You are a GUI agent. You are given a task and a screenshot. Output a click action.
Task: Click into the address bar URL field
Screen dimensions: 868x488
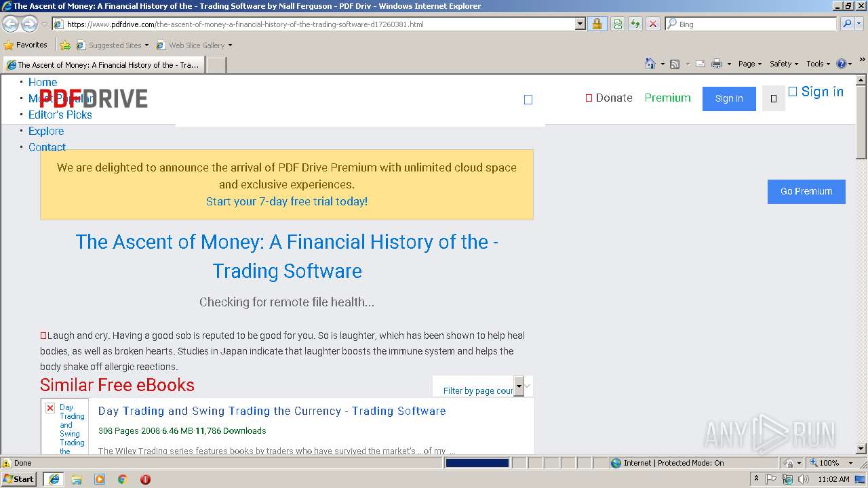319,24
